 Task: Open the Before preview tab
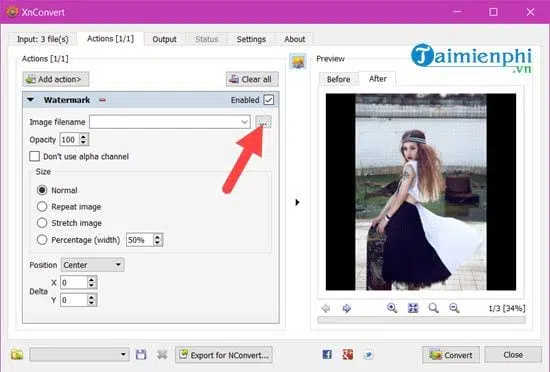pos(338,79)
